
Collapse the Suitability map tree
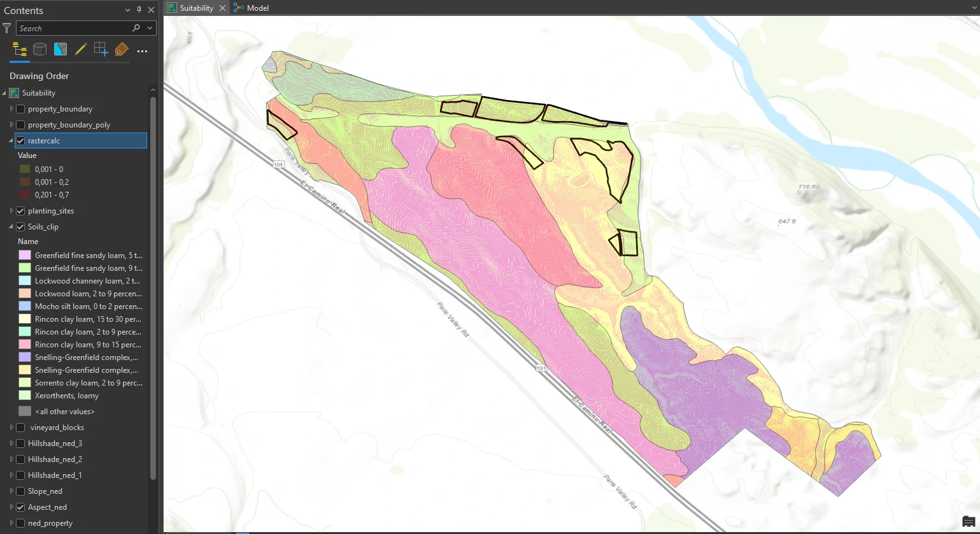coord(4,93)
